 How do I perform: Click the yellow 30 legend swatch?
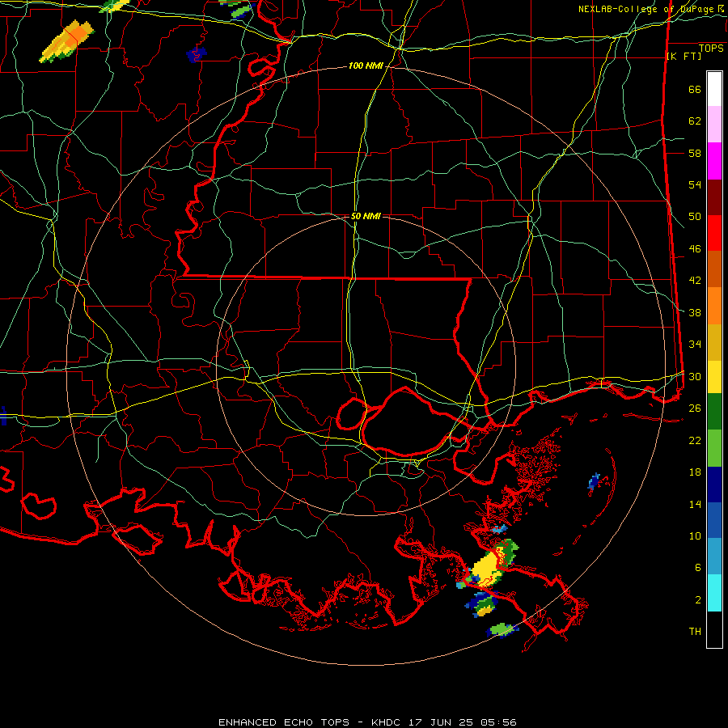[x=714, y=377]
